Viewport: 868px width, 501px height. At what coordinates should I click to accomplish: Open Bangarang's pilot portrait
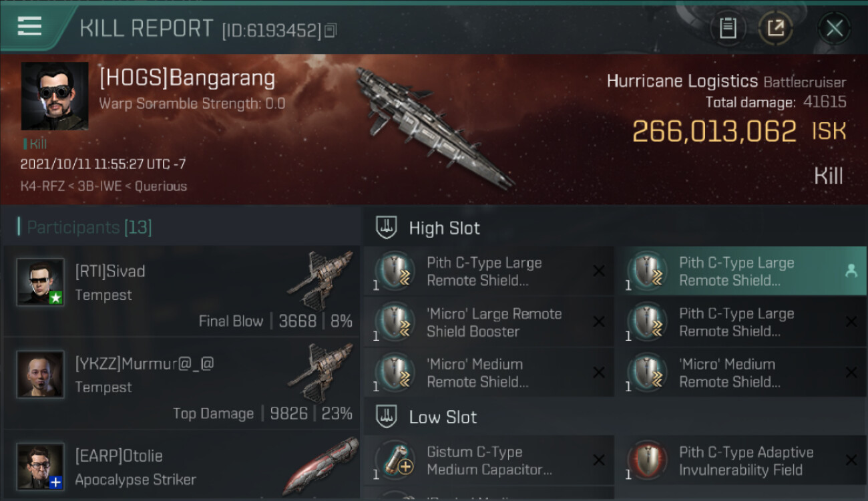tap(55, 96)
